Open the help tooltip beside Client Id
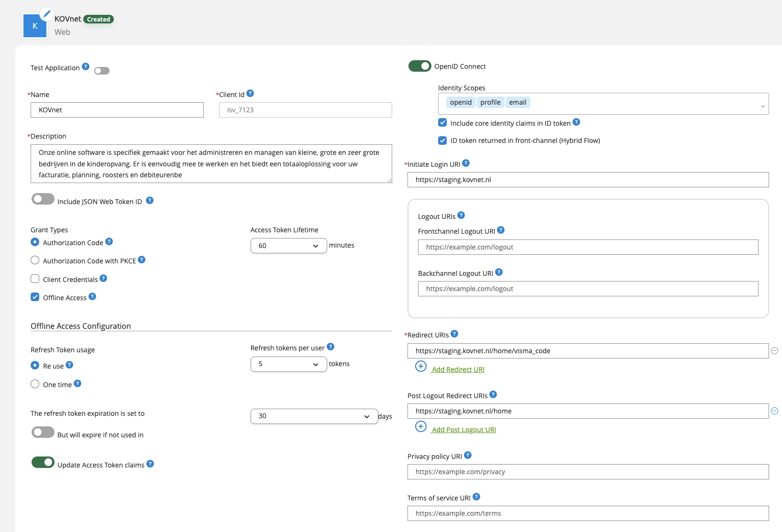 tap(251, 93)
